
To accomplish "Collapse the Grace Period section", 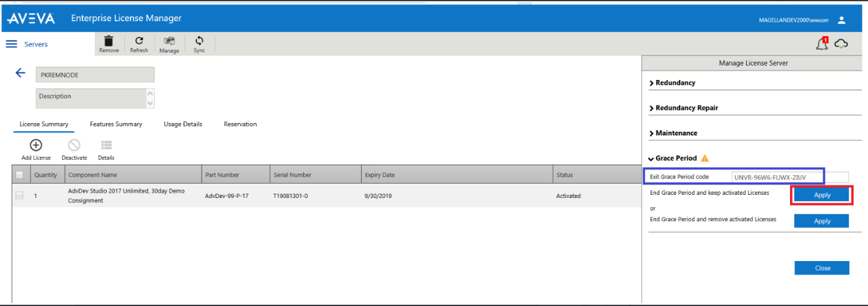I will tap(673, 159).
